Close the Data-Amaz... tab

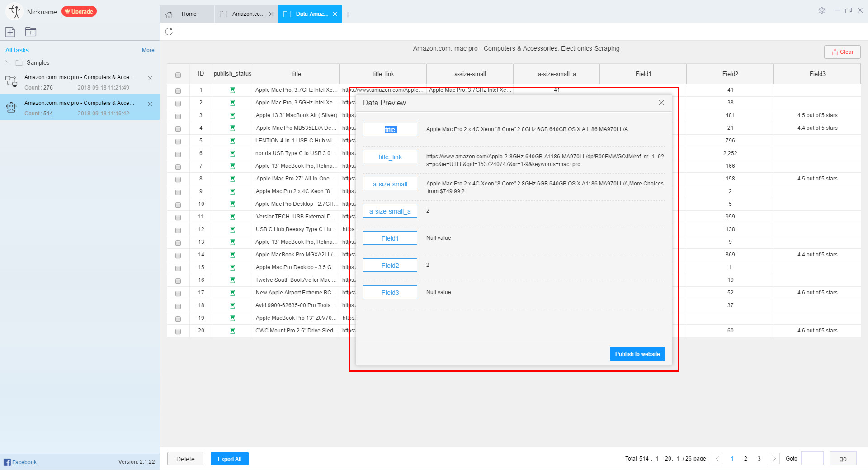335,14
